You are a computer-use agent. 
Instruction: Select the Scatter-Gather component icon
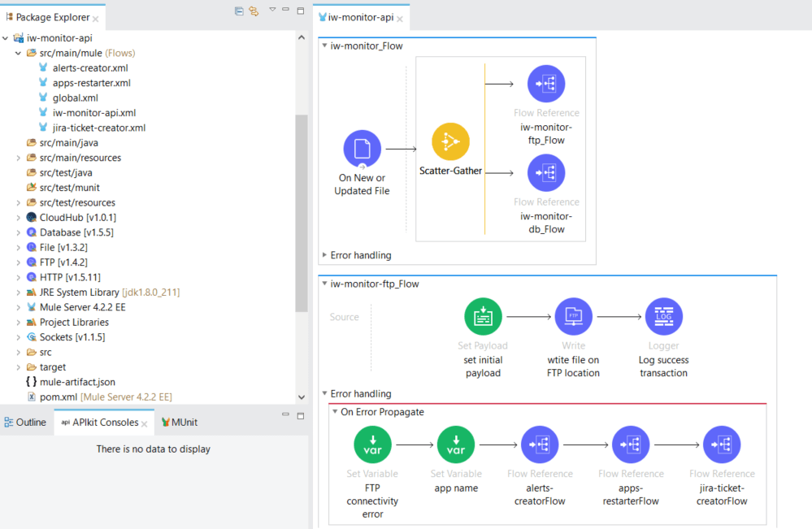[450, 141]
